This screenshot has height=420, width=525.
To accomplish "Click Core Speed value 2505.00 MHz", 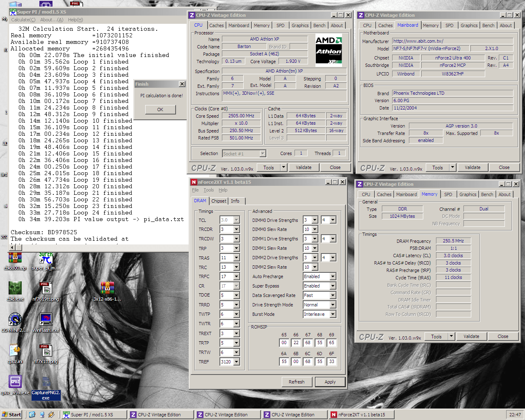I will [x=242, y=116].
